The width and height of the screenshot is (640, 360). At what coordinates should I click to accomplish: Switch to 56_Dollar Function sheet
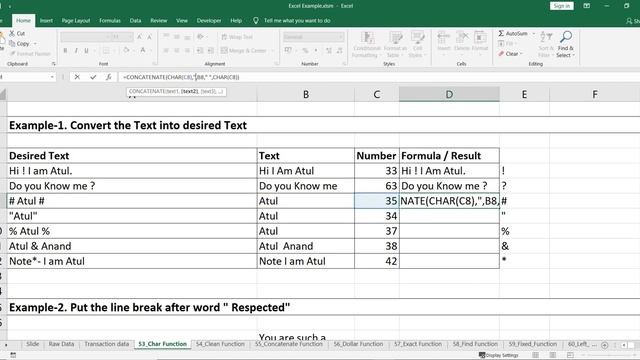point(358,344)
